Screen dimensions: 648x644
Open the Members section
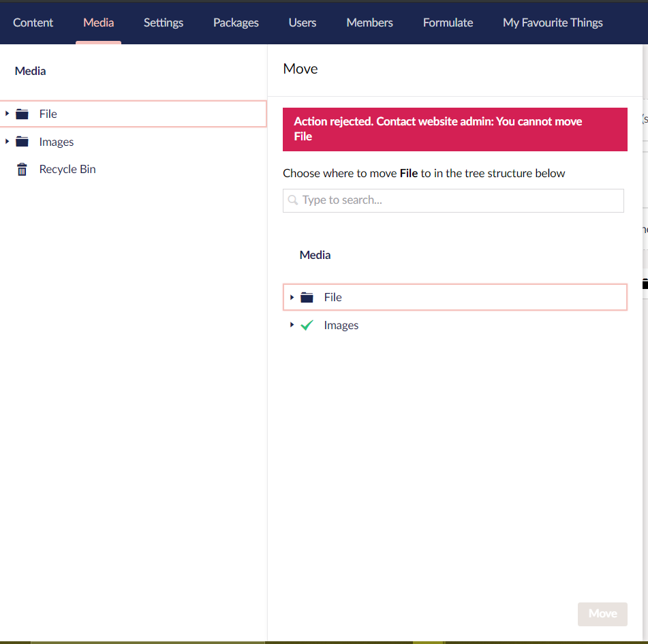point(369,22)
